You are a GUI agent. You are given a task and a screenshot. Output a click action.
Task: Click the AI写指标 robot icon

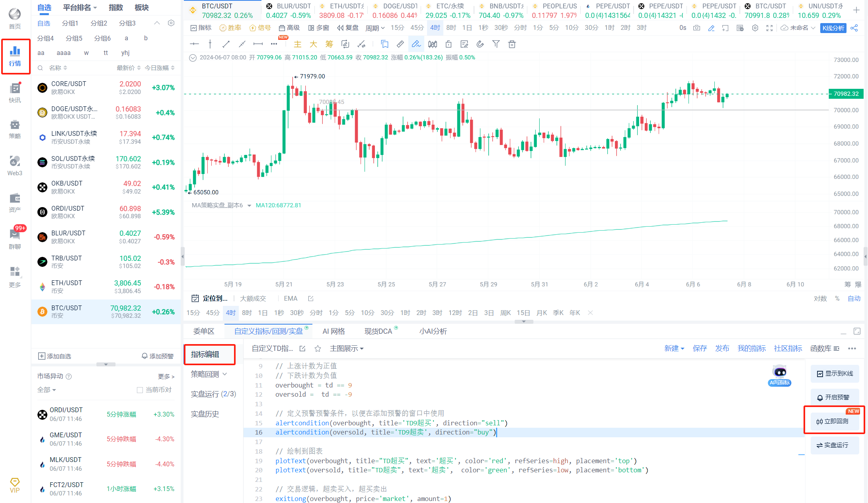780,376
